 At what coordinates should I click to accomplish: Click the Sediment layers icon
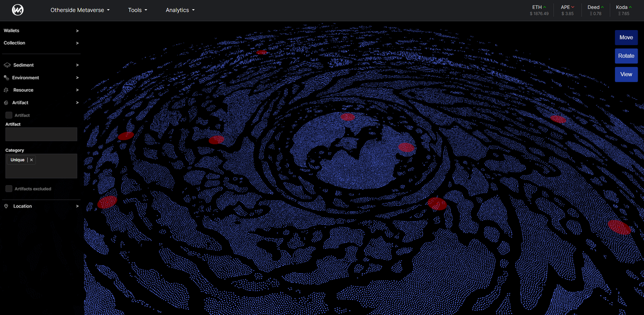click(x=7, y=65)
